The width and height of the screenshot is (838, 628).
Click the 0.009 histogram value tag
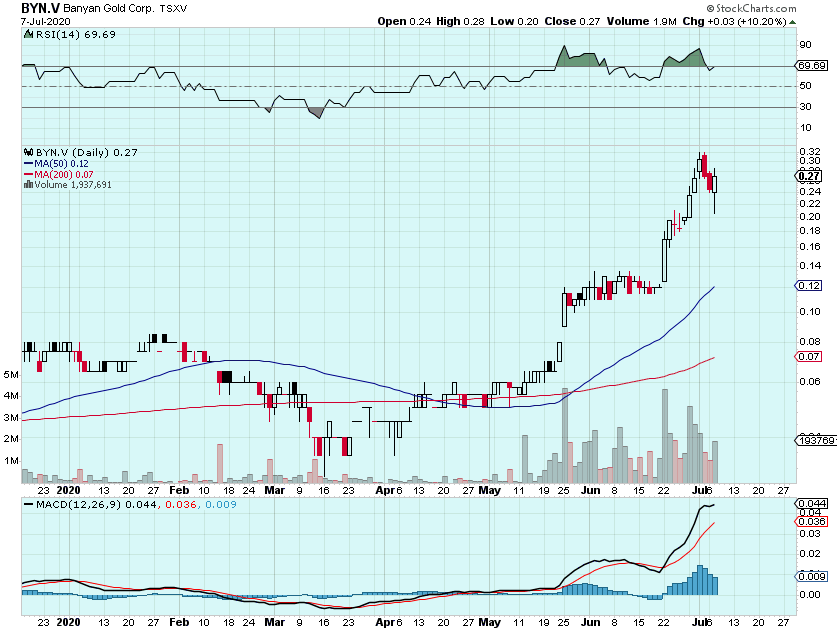(812, 577)
